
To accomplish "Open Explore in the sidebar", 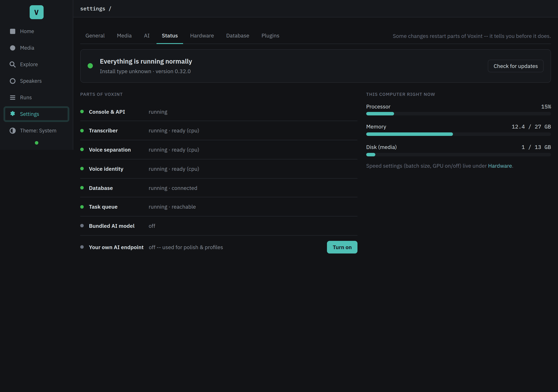I will [36, 64].
